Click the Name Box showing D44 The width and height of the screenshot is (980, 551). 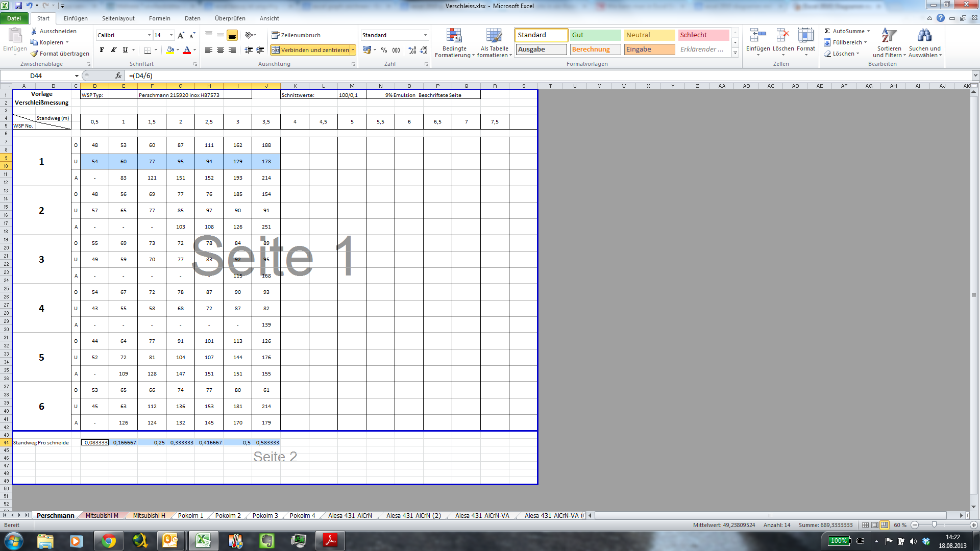[x=36, y=76]
